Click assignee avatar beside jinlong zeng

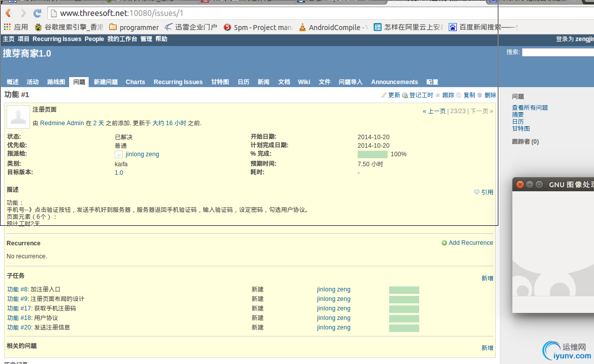click(119, 154)
